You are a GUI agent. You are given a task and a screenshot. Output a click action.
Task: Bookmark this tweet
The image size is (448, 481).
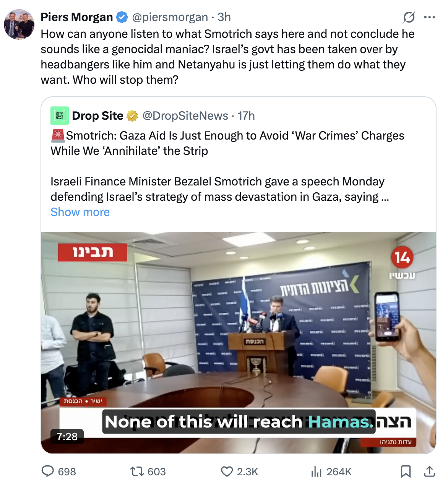tap(406, 471)
